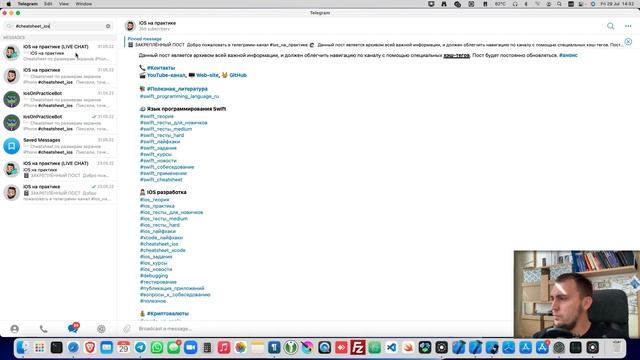The image size is (640, 360).
Task: Open Swift Playgrounds from the Dock
Action: pyautogui.click(x=408, y=347)
